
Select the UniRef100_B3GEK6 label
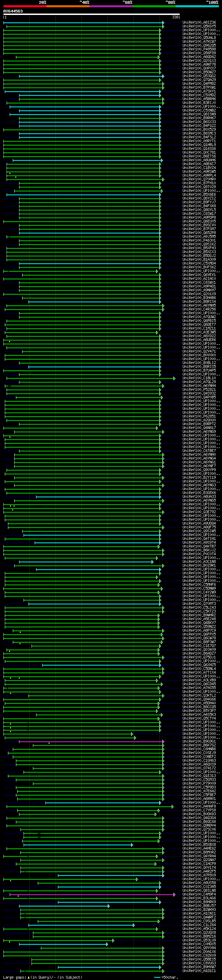[199, 493]
